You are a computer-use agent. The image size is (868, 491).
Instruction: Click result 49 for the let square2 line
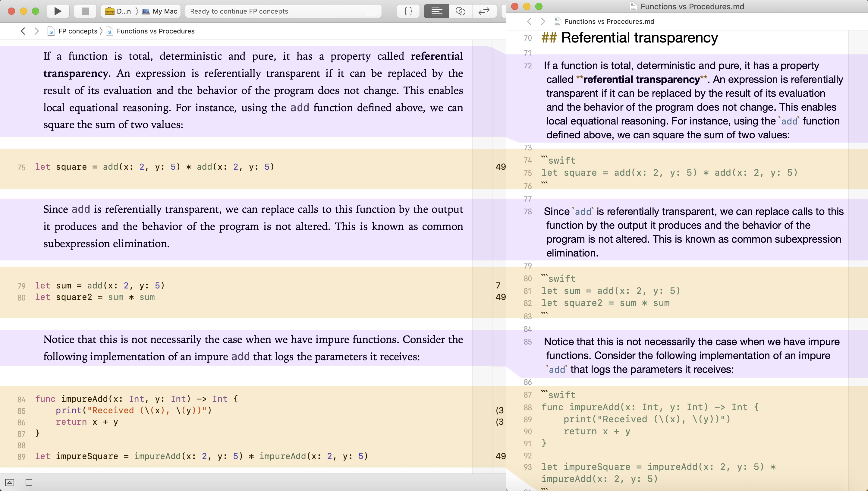(501, 297)
